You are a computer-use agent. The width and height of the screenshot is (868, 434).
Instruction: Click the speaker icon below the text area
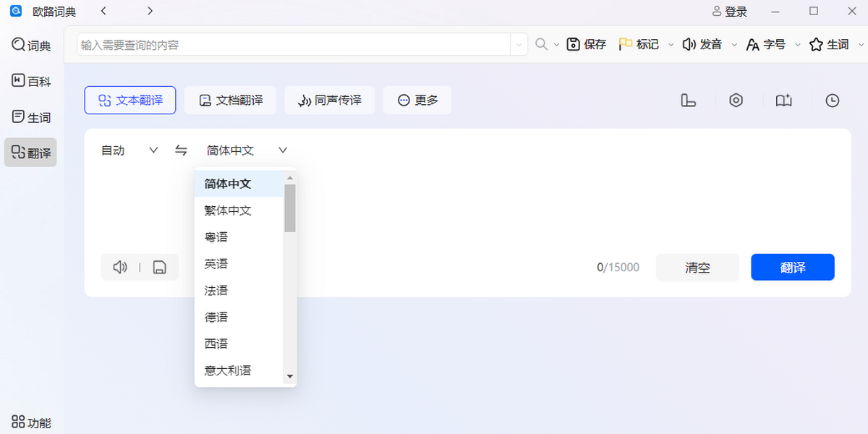[120, 268]
